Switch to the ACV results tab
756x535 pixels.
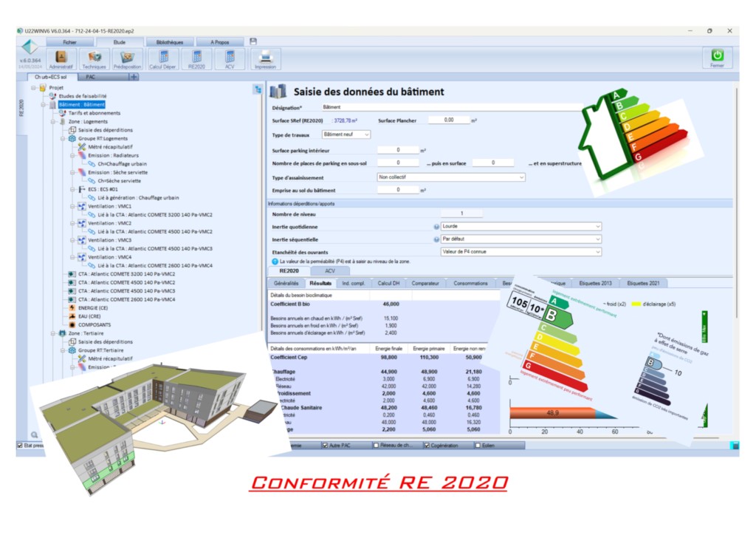click(330, 271)
